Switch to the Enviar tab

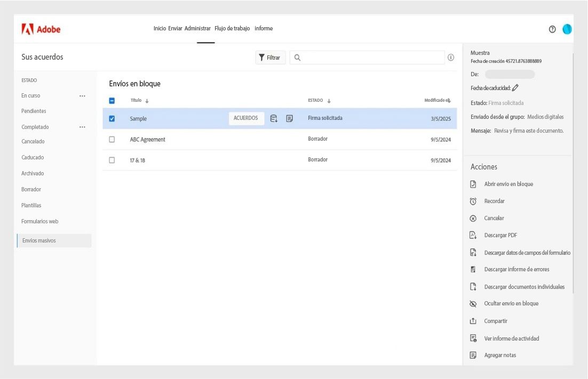click(x=175, y=28)
